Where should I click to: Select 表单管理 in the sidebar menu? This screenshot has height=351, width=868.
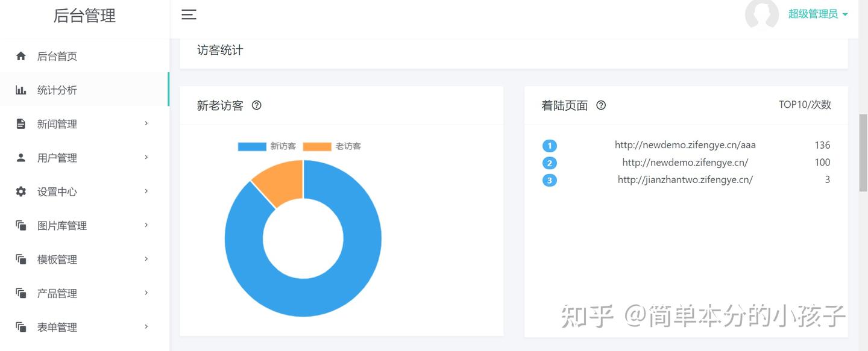(58, 327)
